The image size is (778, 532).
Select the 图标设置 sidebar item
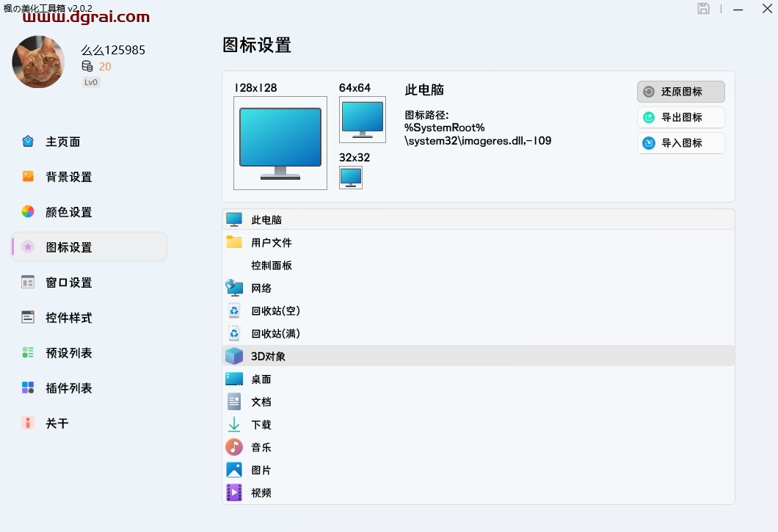(x=90, y=247)
